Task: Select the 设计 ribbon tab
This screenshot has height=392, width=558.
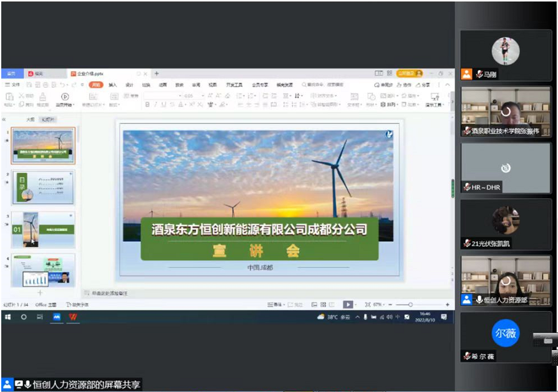Action: (x=129, y=85)
